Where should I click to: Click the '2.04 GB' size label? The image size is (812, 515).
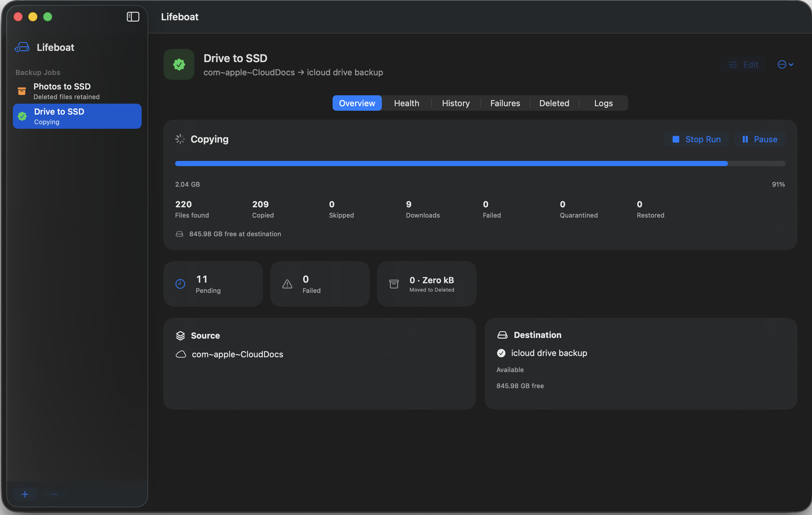187,184
